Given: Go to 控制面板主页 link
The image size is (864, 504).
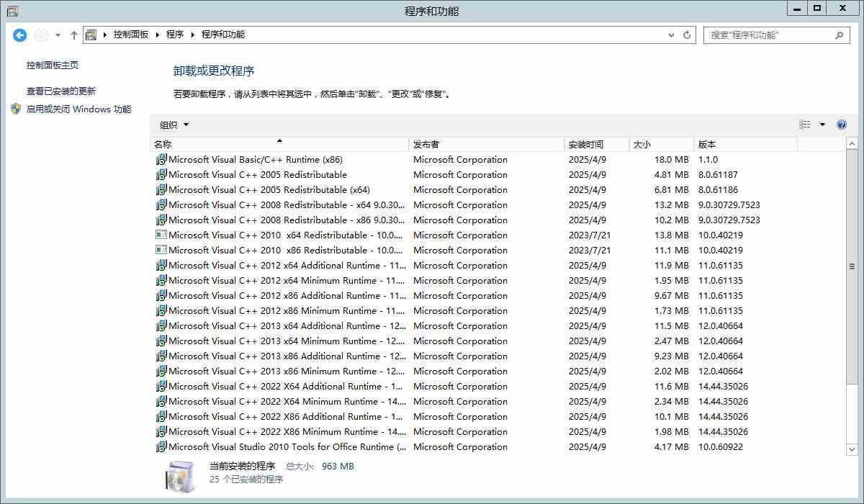Looking at the screenshot, I should tap(53, 66).
